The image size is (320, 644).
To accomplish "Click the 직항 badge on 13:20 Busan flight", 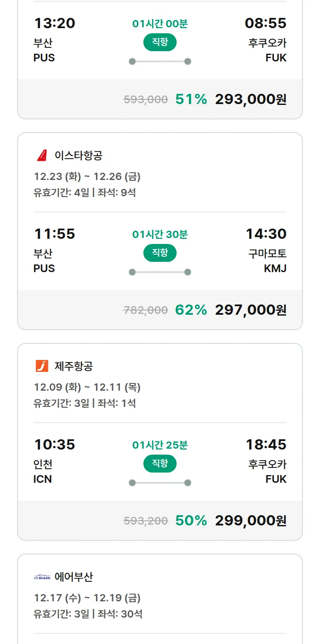I will [x=160, y=42].
